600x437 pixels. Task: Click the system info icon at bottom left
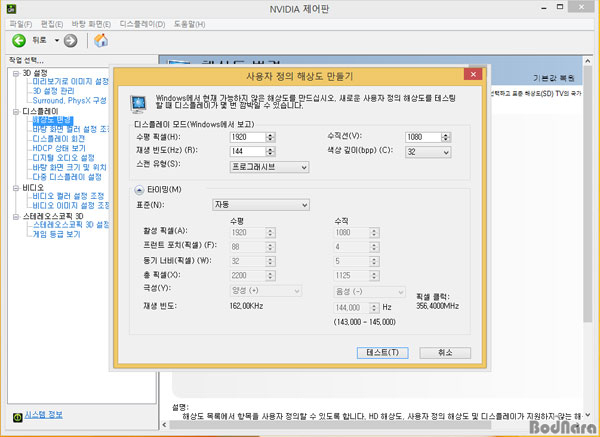click(x=18, y=417)
